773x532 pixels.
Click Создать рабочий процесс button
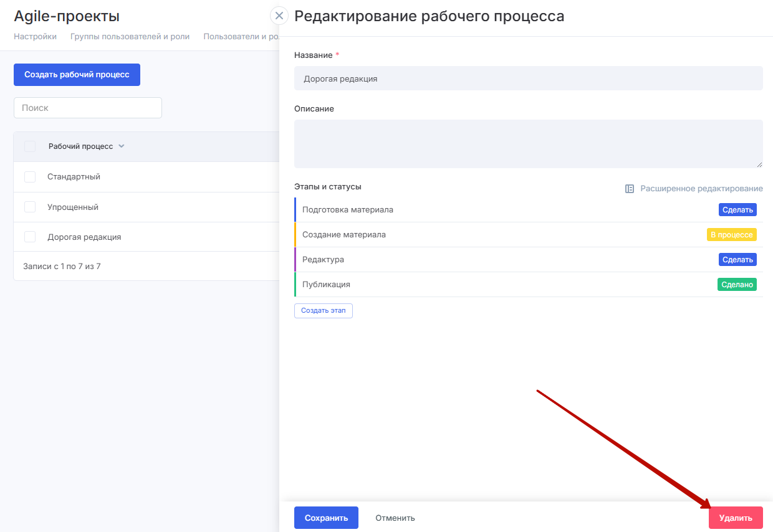[77, 75]
